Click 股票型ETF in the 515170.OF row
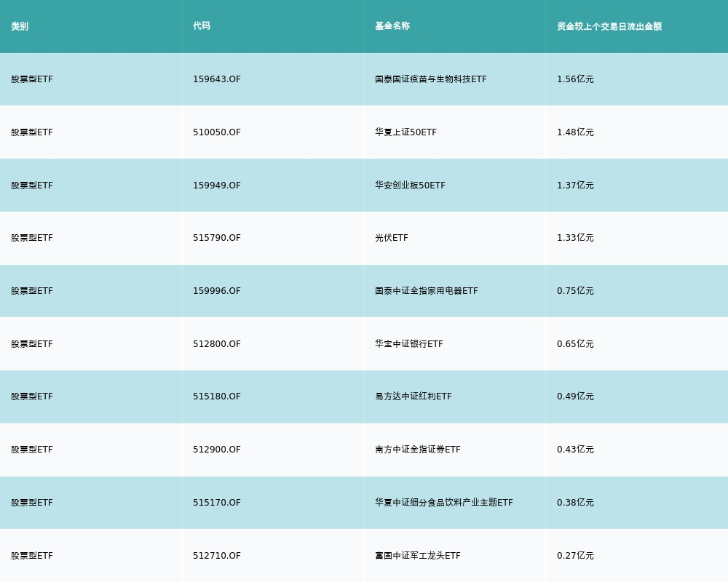Screen dimensions: 728x582 point(32,503)
